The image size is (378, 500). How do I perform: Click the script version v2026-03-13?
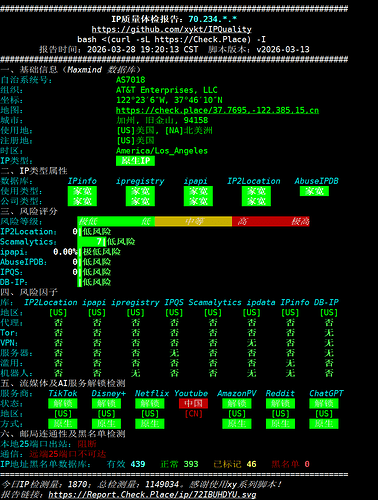click(283, 50)
